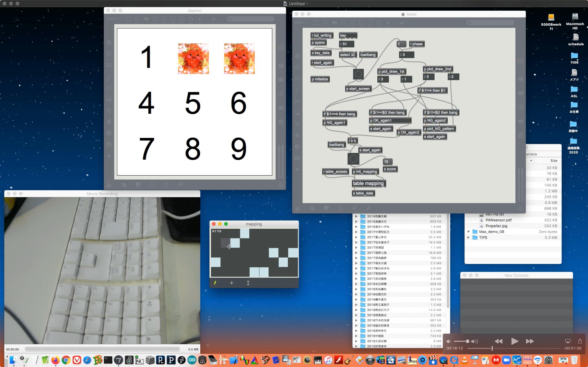Viewport: 588px width, 367px height.
Task: Select the schedule file on the desktop
Action: [576, 40]
